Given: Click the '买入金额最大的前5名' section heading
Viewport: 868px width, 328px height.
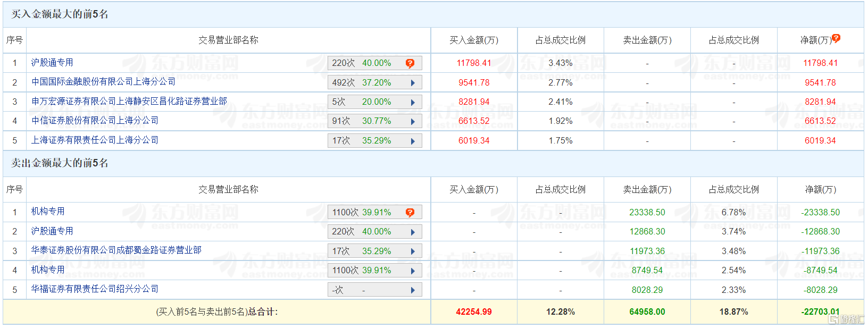Looking at the screenshot, I should [x=60, y=14].
